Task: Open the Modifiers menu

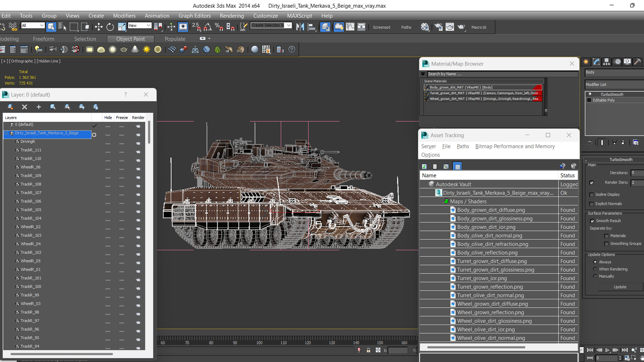Action: [x=124, y=16]
